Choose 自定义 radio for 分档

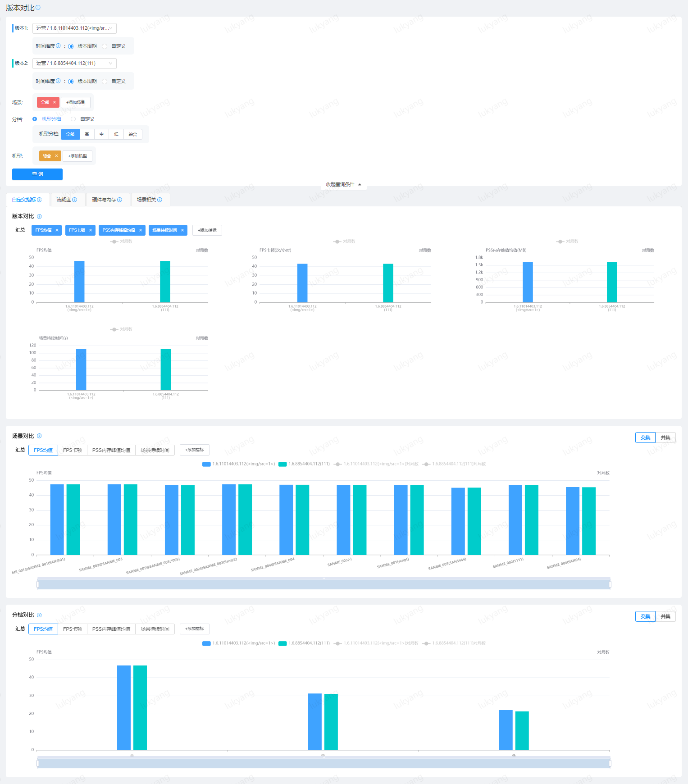73,119
